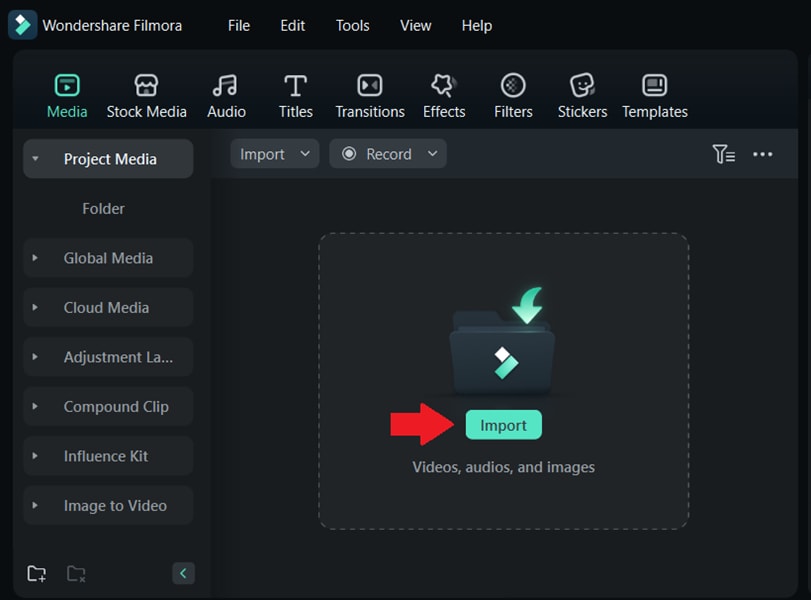Open the Titles panel icon

(295, 85)
